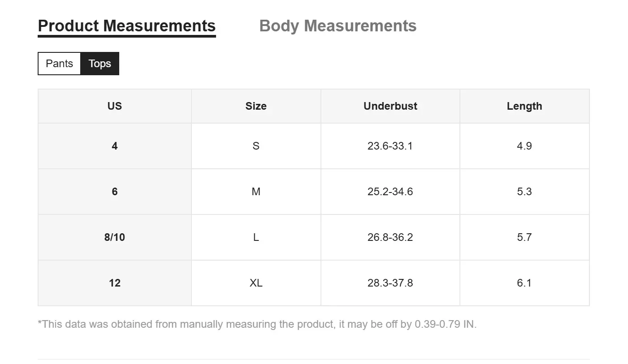
Task: Click the US column header
Action: [115, 106]
